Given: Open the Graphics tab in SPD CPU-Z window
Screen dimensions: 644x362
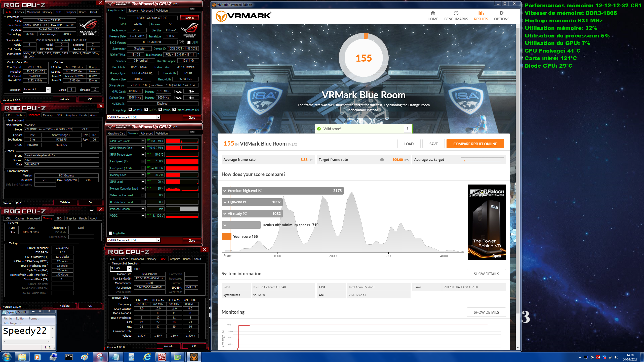Looking at the screenshot, I should [175, 259].
